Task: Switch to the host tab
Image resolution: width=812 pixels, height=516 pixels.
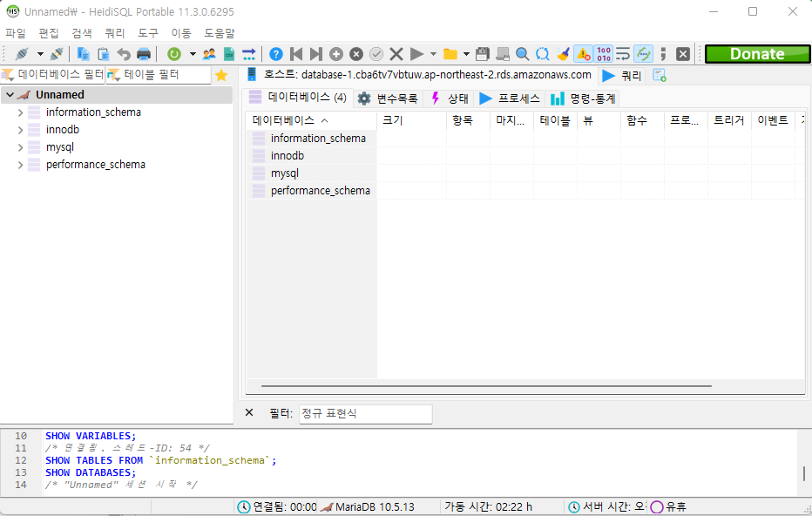Action: coord(419,75)
